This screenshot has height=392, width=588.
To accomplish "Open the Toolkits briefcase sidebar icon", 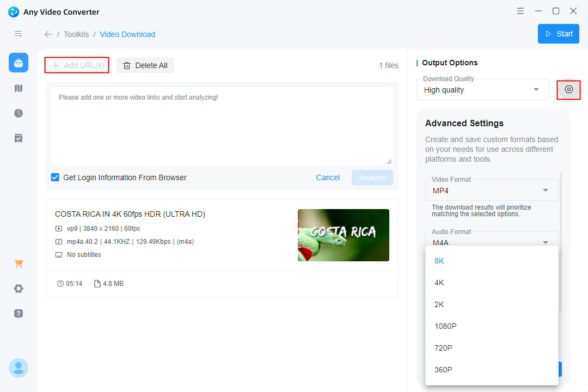I will [x=19, y=63].
